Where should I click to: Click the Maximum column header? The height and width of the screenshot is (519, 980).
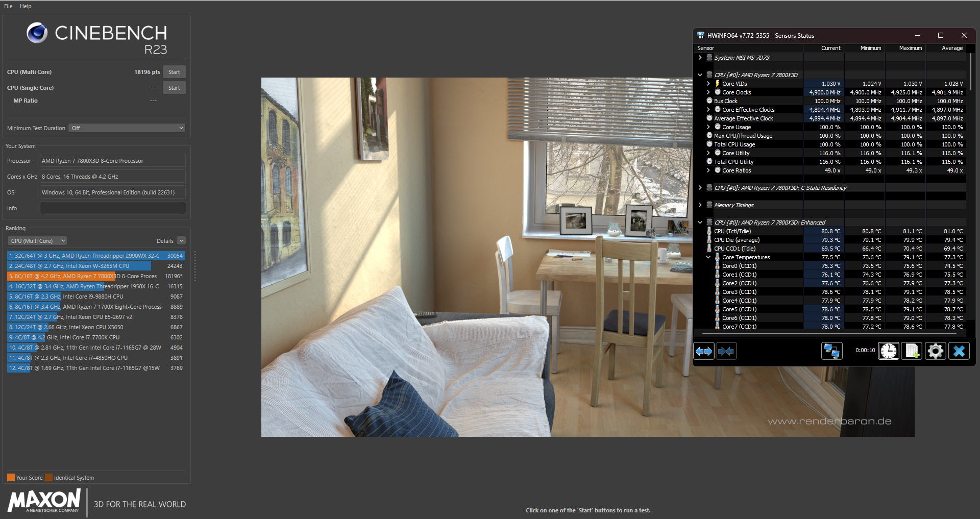pos(905,48)
